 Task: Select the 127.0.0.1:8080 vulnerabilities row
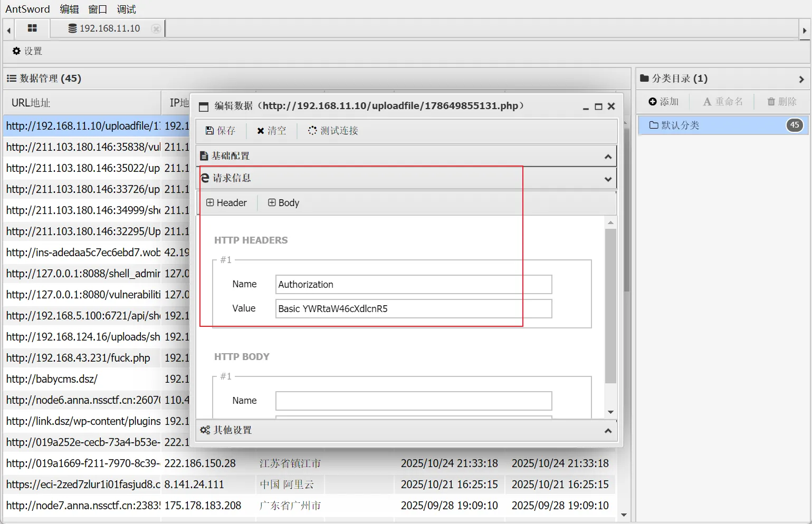97,295
